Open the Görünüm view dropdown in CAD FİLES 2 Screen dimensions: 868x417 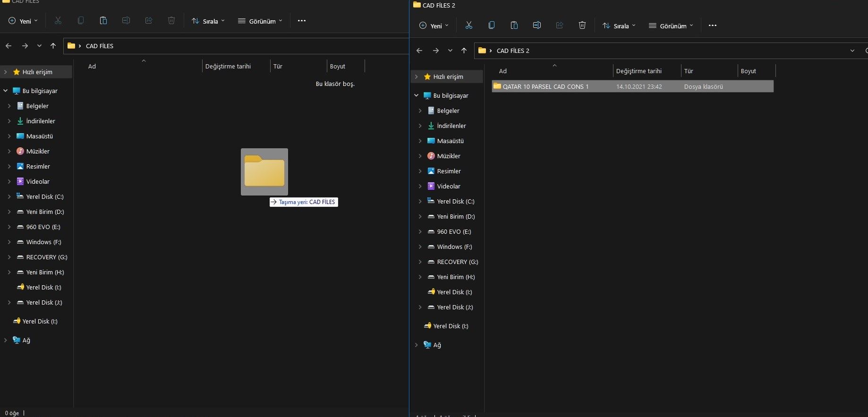[x=671, y=26]
